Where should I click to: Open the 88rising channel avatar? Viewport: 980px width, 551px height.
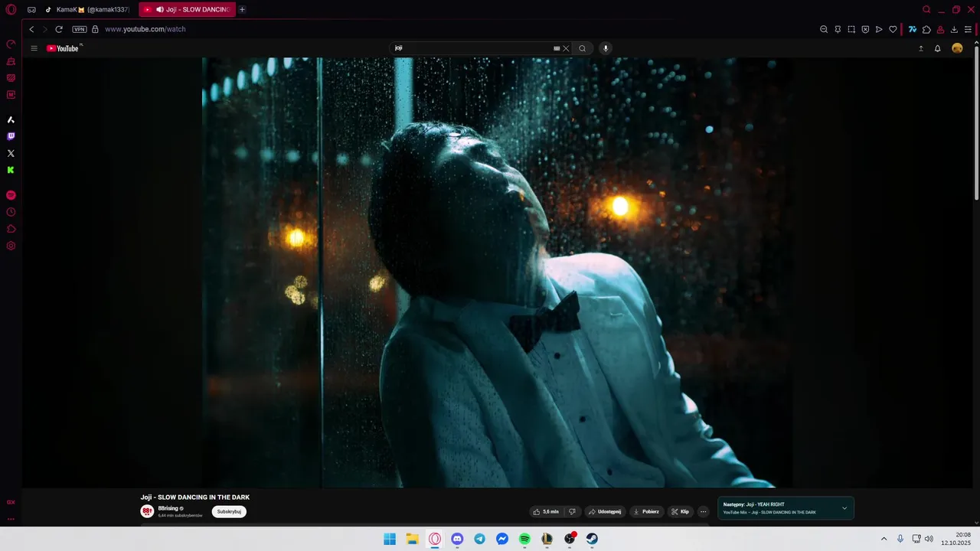point(147,511)
